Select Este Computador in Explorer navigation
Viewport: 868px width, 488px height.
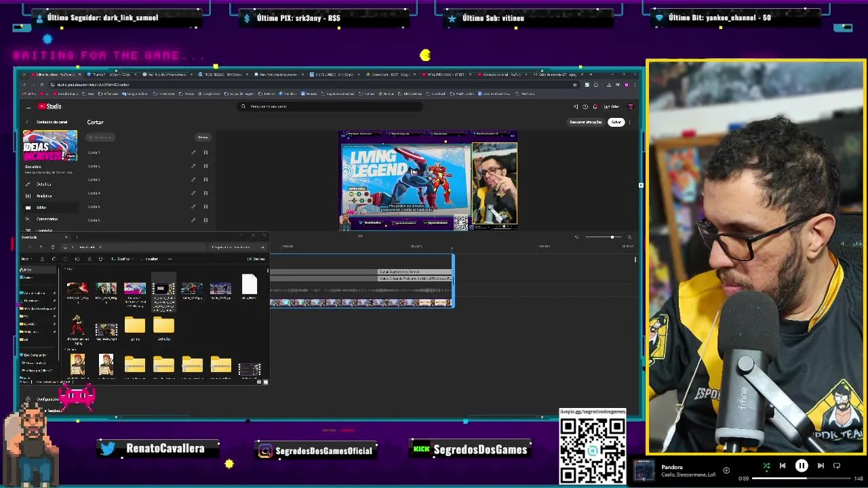pos(34,355)
